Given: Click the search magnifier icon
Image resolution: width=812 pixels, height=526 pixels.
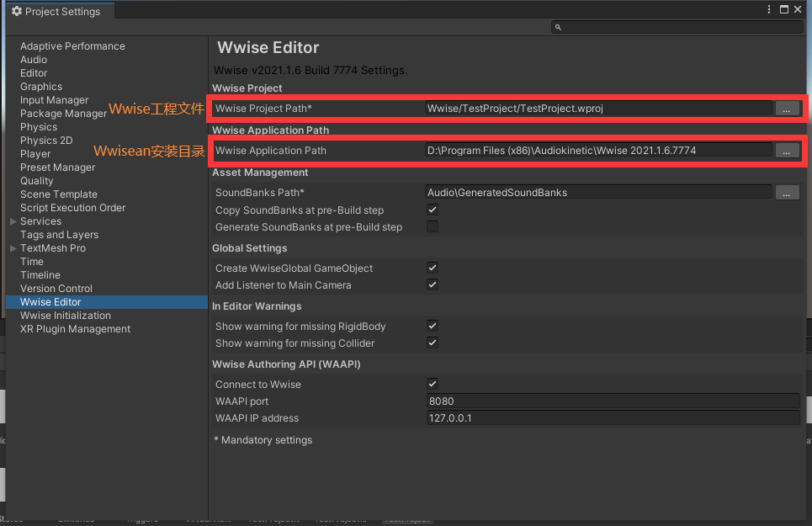Looking at the screenshot, I should [558, 27].
